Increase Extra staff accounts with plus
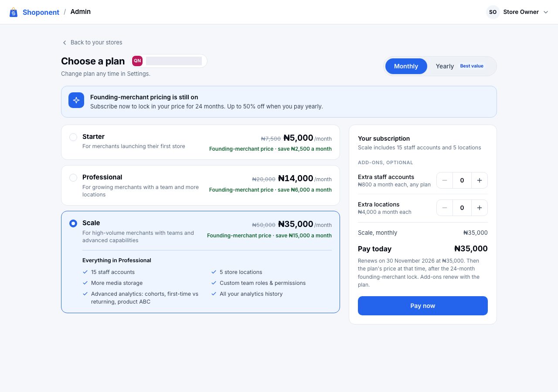This screenshot has height=392, width=558. (x=480, y=180)
